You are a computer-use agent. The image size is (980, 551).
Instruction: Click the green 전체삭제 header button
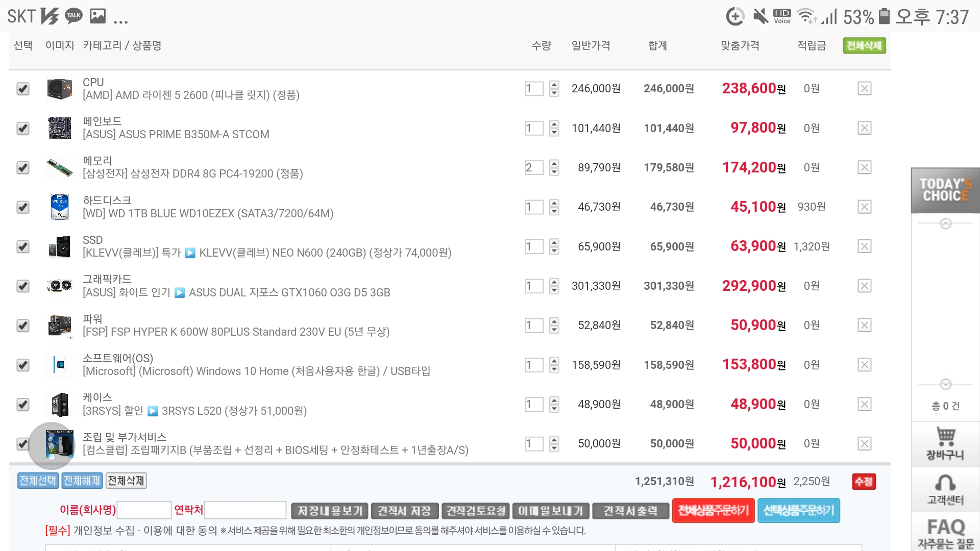coord(864,46)
